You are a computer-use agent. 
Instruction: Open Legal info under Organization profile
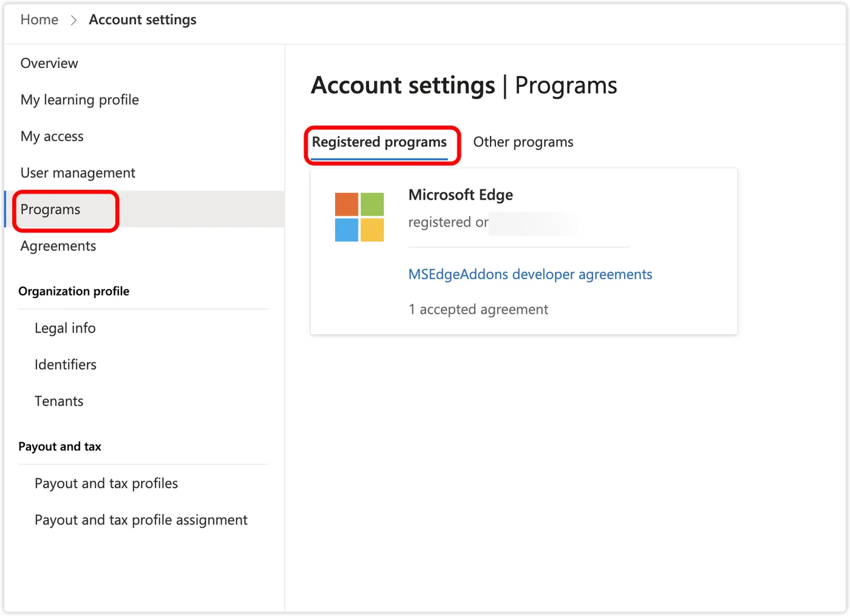coord(65,328)
